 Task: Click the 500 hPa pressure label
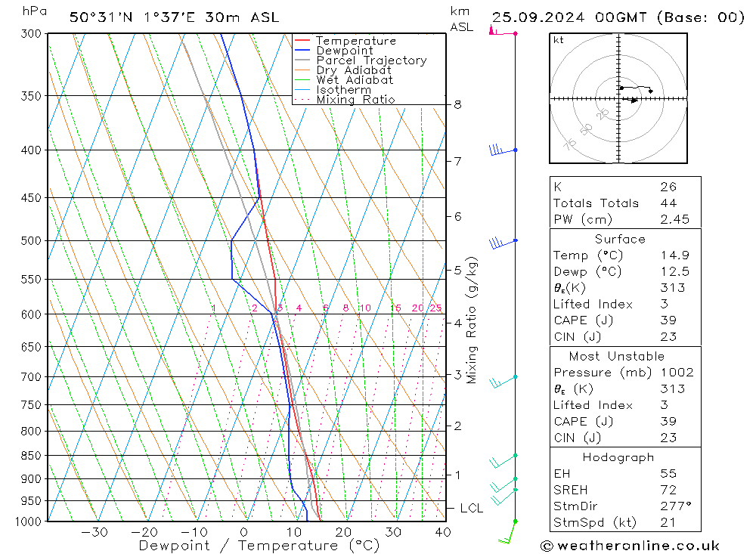(31, 240)
